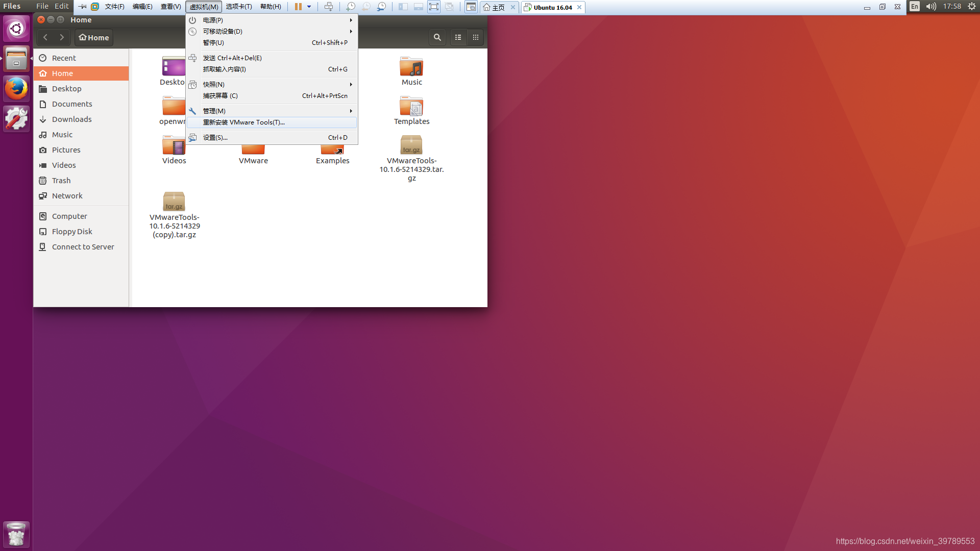This screenshot has width=980, height=551.
Task: Click Connect to Server in the sidebar
Action: pos(81,247)
